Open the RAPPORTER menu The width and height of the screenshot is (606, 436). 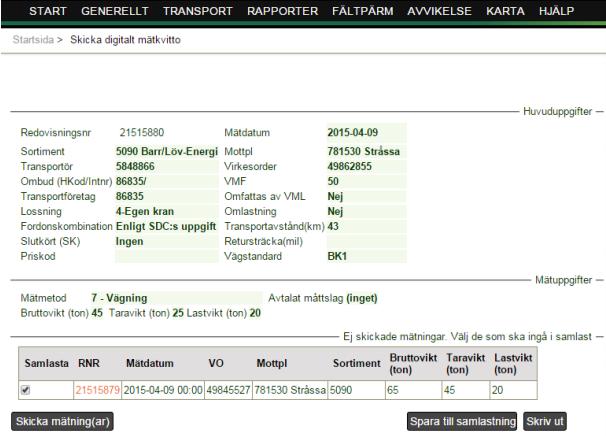[x=283, y=11]
